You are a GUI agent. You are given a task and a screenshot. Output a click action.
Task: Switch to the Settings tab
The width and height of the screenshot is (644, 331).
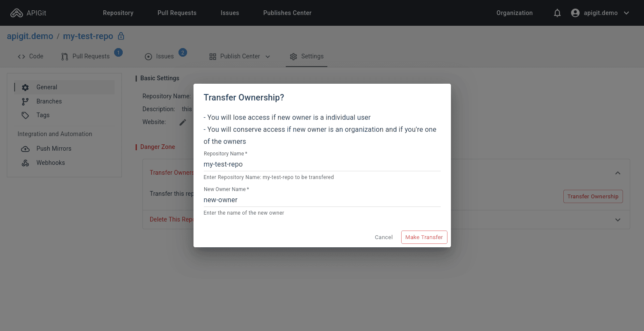point(307,56)
